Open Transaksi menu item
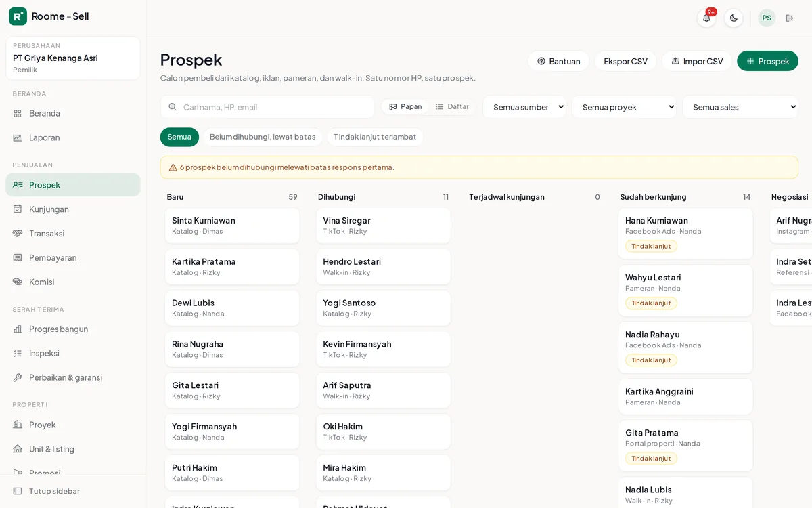812x508 pixels. tap(73, 234)
